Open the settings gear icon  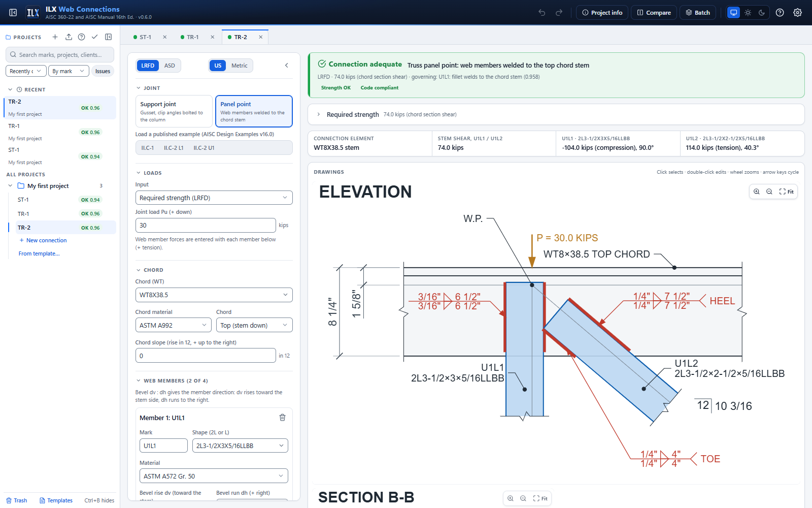pyautogui.click(x=797, y=13)
